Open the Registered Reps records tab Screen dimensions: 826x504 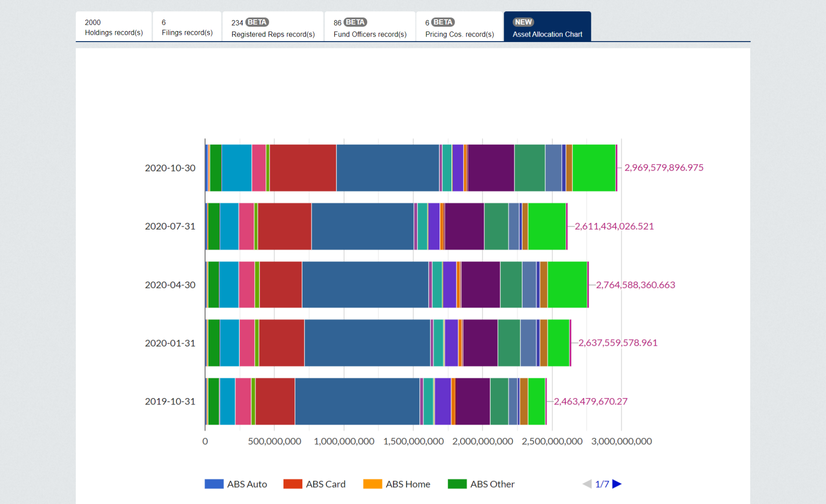(x=273, y=27)
